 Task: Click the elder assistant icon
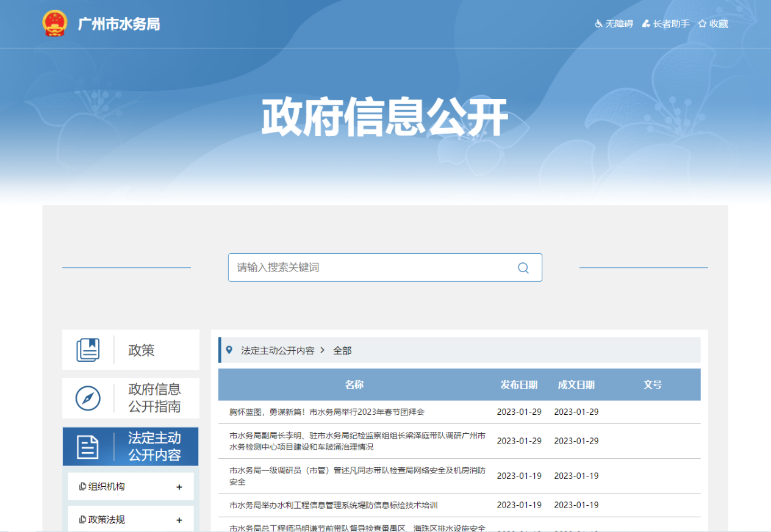coord(646,24)
